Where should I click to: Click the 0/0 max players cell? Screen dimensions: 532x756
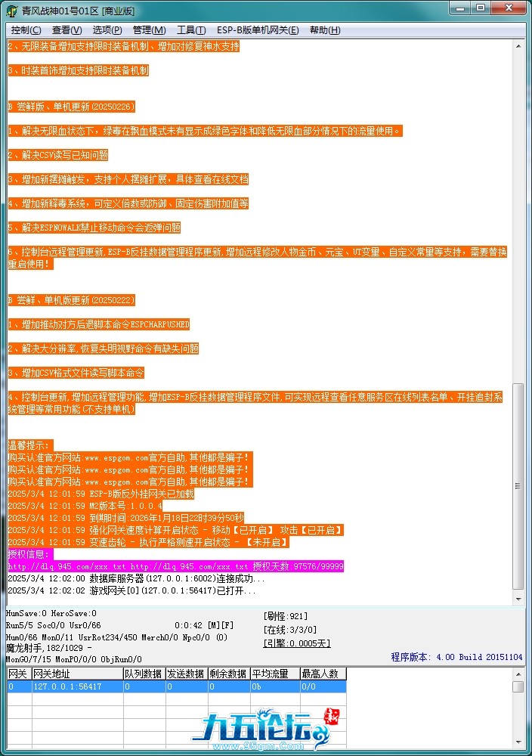click(x=323, y=686)
